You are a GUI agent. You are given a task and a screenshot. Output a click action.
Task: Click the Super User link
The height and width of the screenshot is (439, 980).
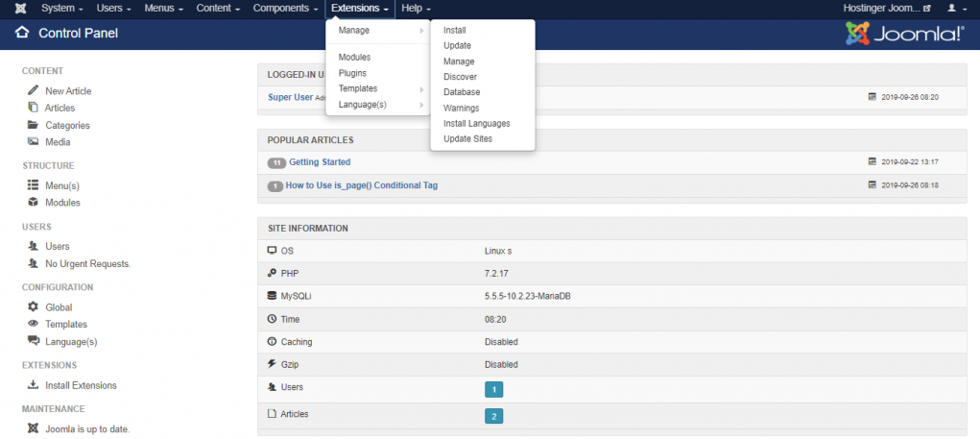pos(290,97)
